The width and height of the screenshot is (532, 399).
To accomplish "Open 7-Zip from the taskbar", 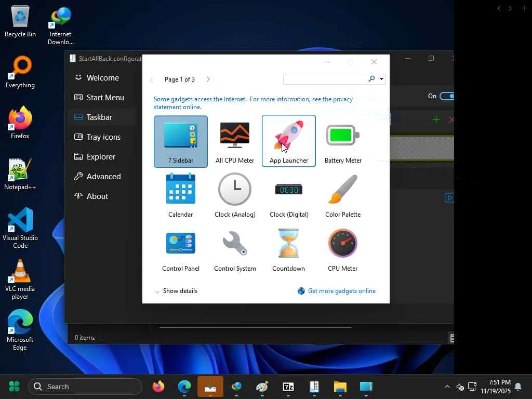I will [288, 387].
